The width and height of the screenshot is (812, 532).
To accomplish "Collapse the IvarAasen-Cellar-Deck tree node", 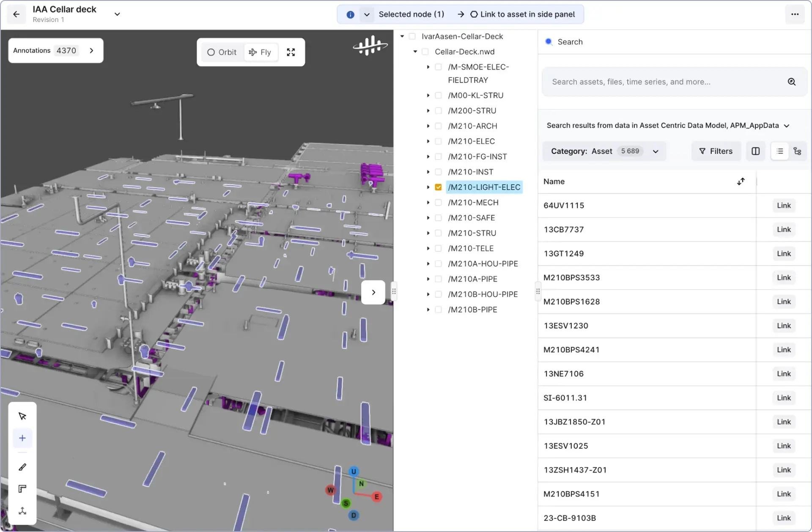I will coord(402,36).
